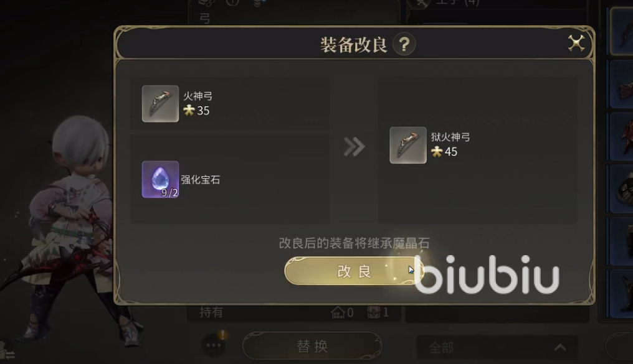The width and height of the screenshot is (633, 364).
Task: Select the red equipment thumbnail on right edge
Action: (x=621, y=137)
